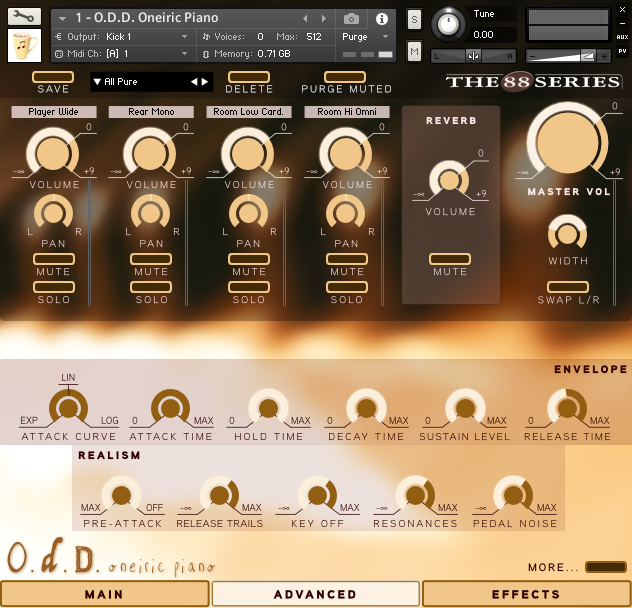Click the Width knob
632x608 pixels.
point(567,234)
